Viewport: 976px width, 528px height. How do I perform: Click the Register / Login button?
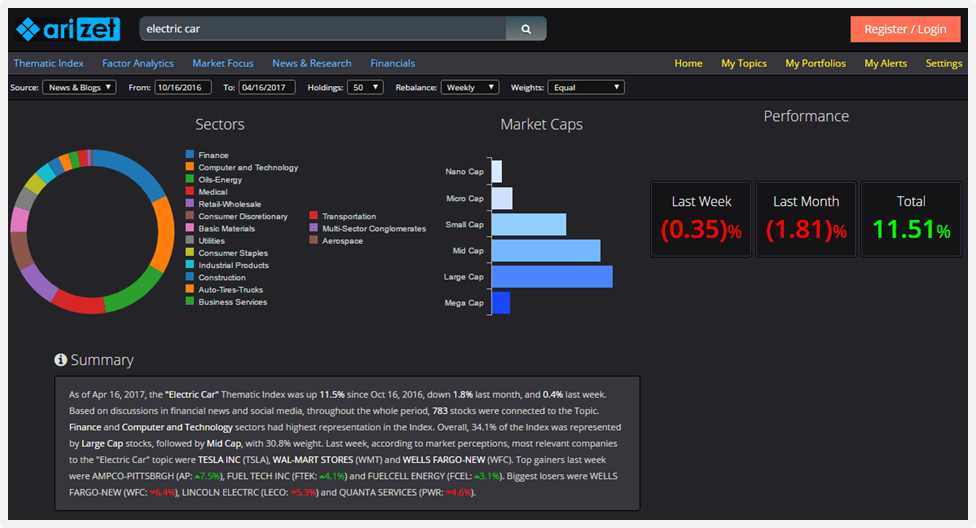pyautogui.click(x=905, y=29)
